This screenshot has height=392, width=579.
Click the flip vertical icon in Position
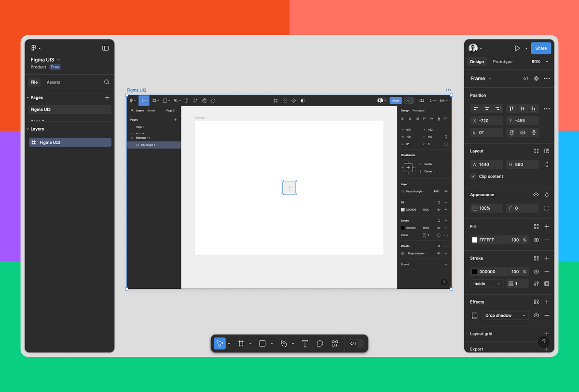tap(534, 133)
